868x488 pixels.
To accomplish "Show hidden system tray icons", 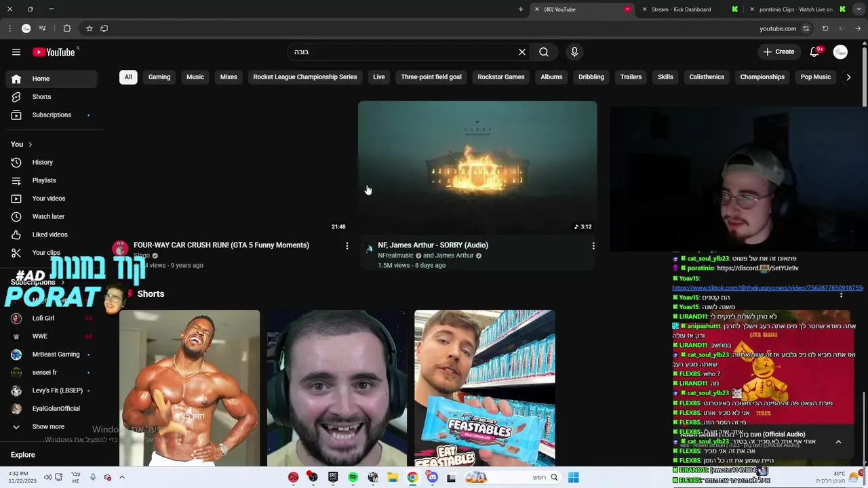I will 122,477.
